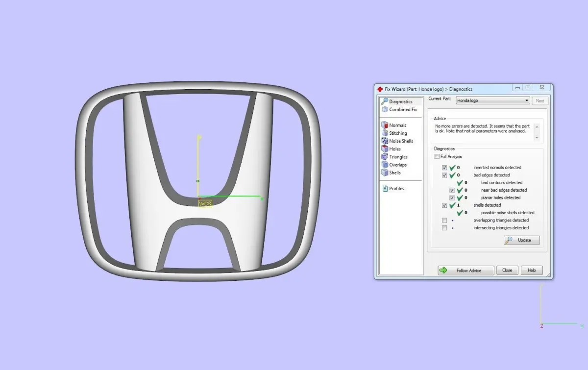Image resolution: width=588 pixels, height=370 pixels.
Task: Open Help from the wizard
Action: [532, 270]
